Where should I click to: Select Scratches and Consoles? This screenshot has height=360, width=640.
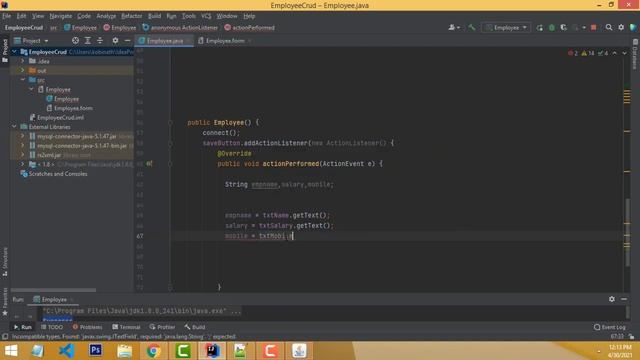54,174
